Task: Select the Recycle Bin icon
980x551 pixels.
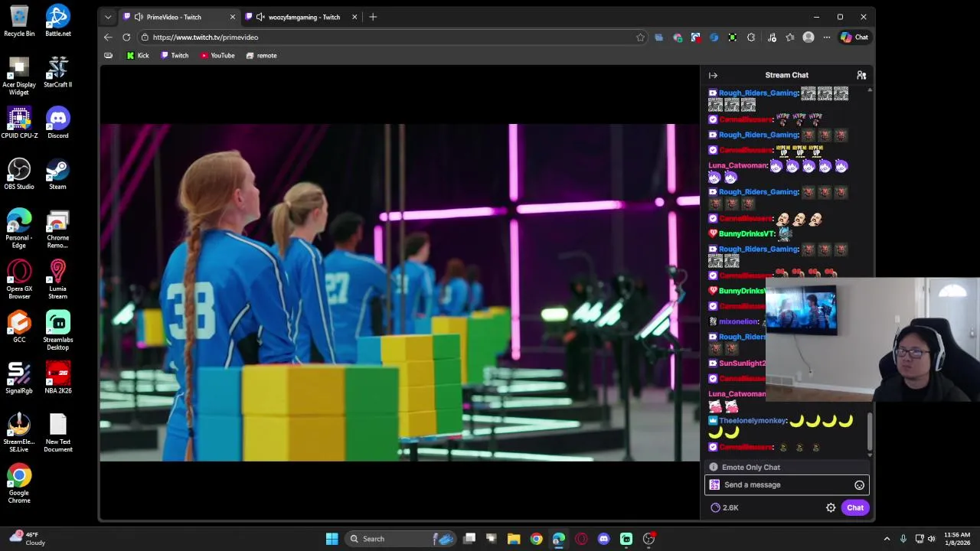Action: coord(19,21)
